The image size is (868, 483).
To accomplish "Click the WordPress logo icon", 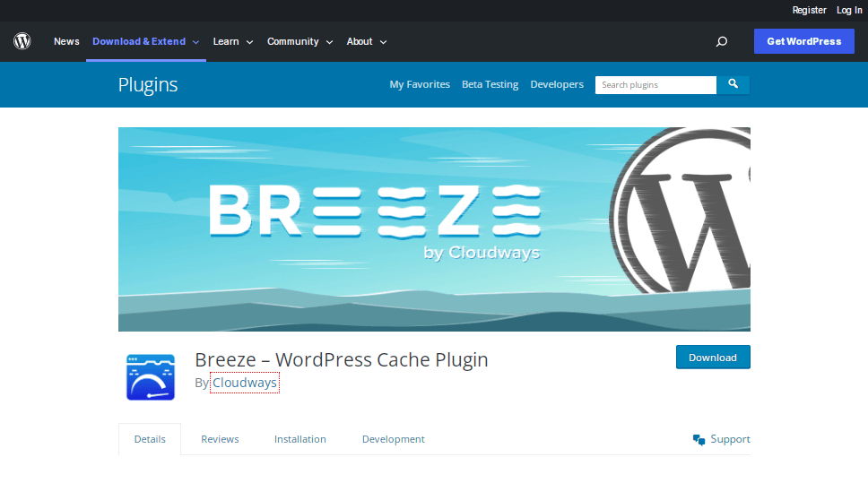I will click(x=22, y=41).
